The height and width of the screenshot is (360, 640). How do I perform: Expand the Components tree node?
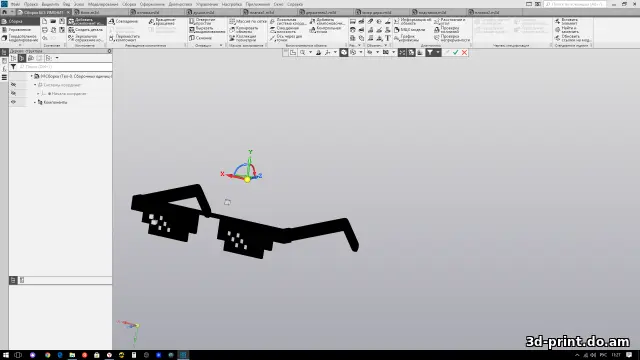tap(35, 102)
